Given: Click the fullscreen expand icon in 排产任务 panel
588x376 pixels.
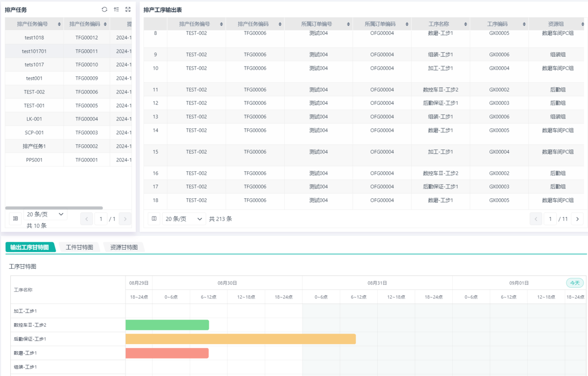Looking at the screenshot, I should pos(128,10).
